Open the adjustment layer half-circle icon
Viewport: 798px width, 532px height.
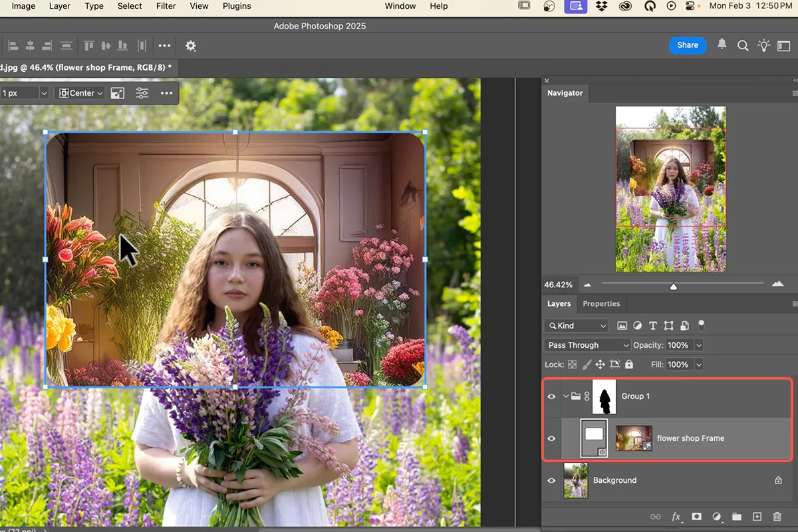tap(717, 517)
